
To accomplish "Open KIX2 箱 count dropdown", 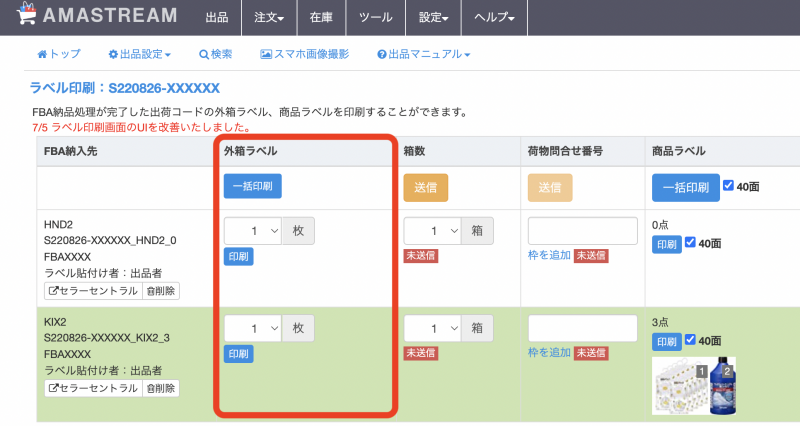I will coord(433,328).
